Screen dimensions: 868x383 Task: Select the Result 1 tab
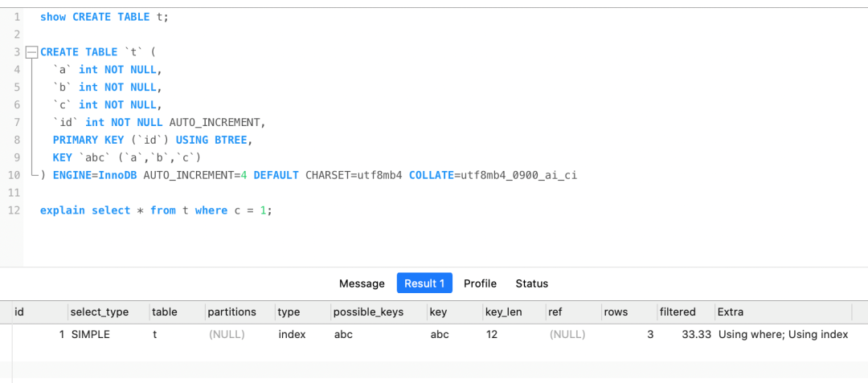point(424,283)
